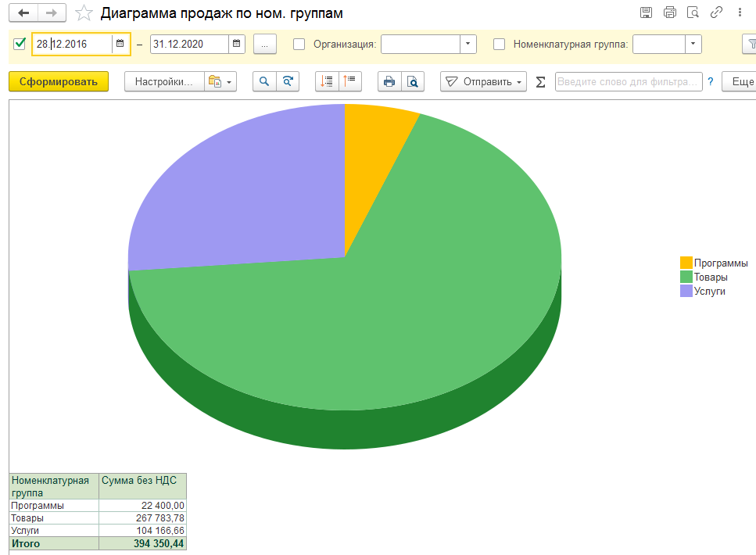Click the start date field 28.12.2016

[73, 44]
